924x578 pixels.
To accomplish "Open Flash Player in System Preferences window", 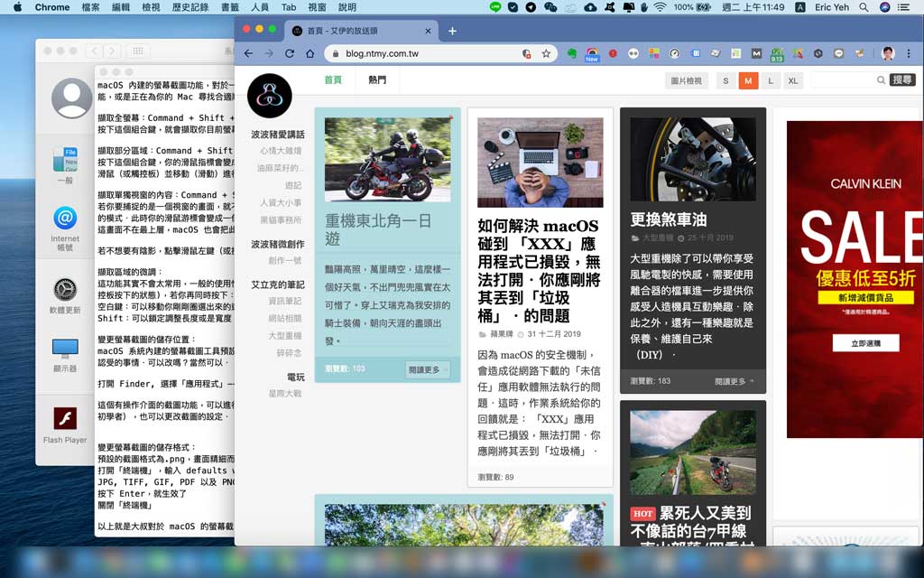I will (65, 425).
